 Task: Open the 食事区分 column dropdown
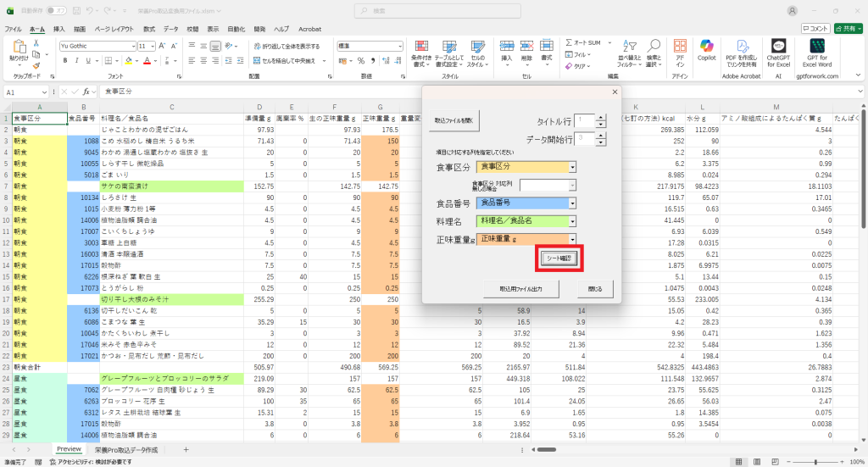pos(572,167)
